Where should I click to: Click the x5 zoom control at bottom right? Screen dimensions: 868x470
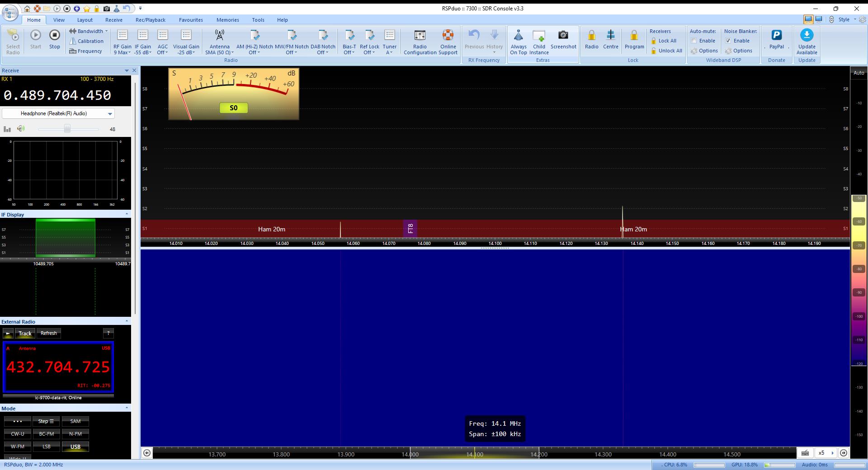(823, 453)
